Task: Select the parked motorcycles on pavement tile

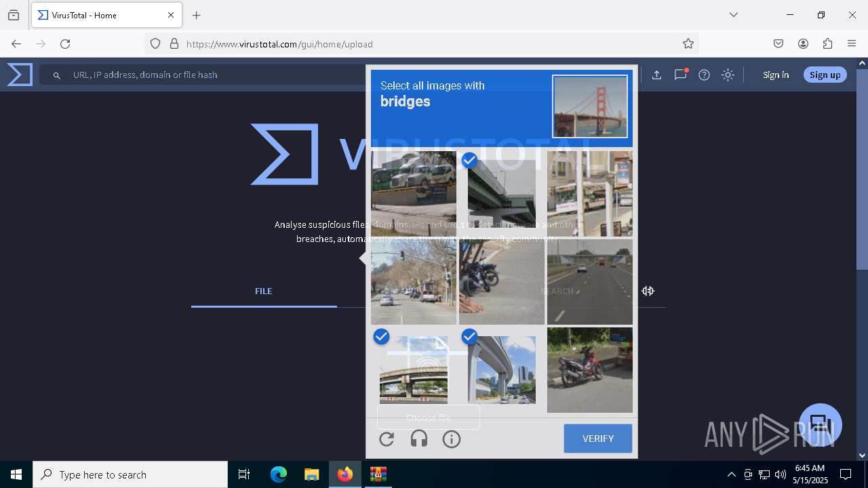Action: (502, 282)
